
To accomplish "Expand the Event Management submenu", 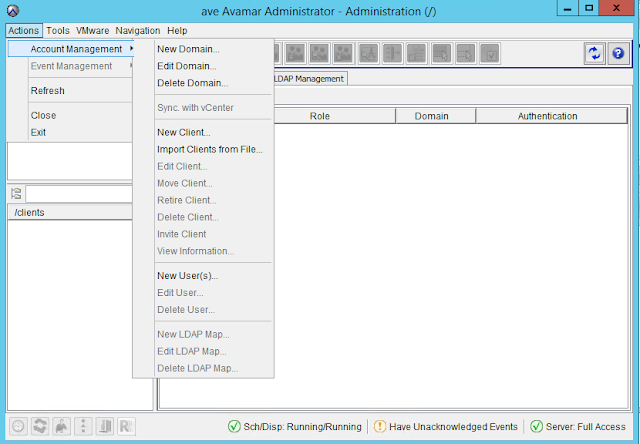I will [70, 66].
